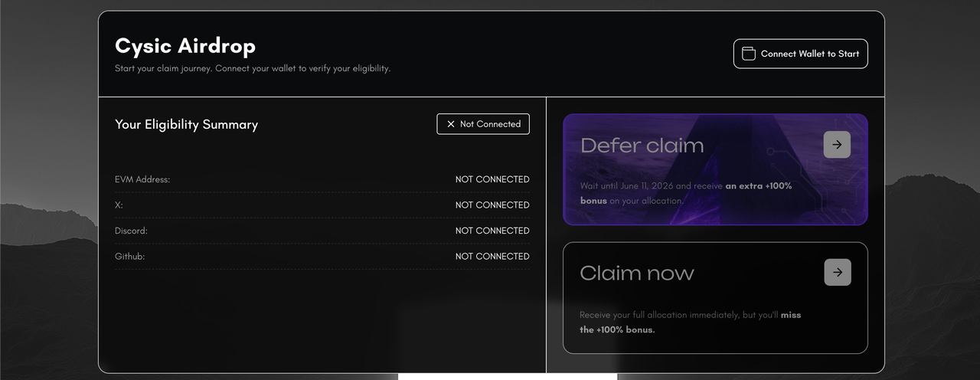Click the Not Connected status badge
This screenshot has width=980, height=380.
coord(483,124)
